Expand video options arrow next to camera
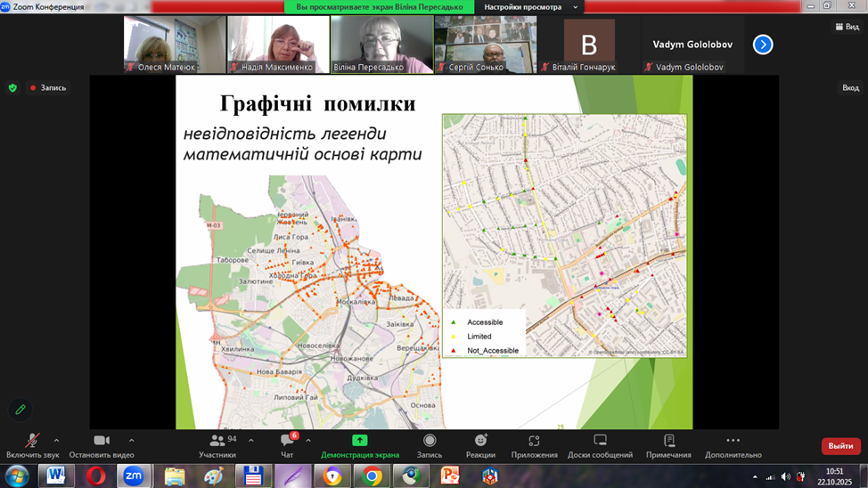 132,440
